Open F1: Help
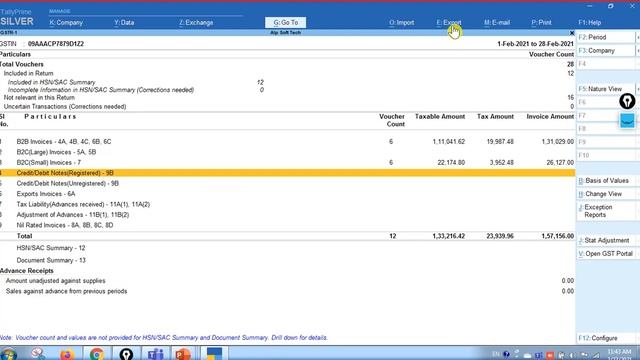640x360 pixels. [589, 22]
